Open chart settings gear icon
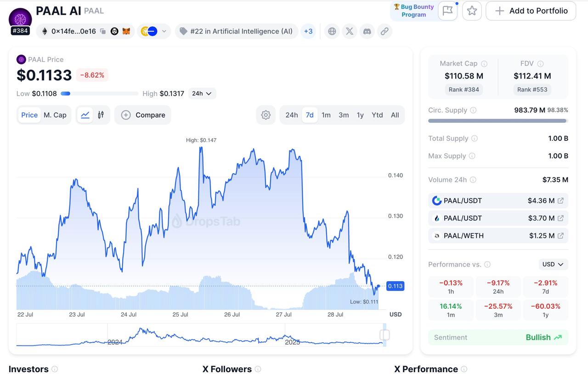The image size is (588, 374). 266,115
